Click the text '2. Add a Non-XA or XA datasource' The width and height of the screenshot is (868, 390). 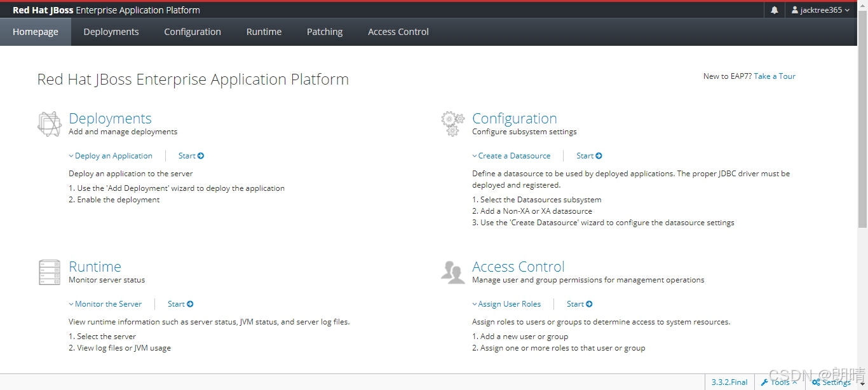[532, 211]
